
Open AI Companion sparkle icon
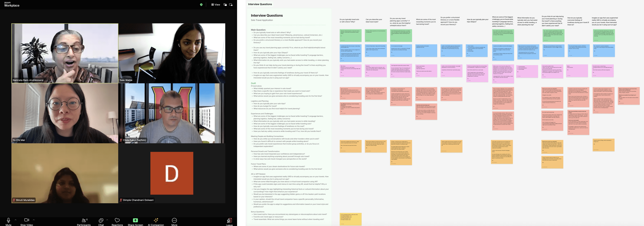[156, 221]
